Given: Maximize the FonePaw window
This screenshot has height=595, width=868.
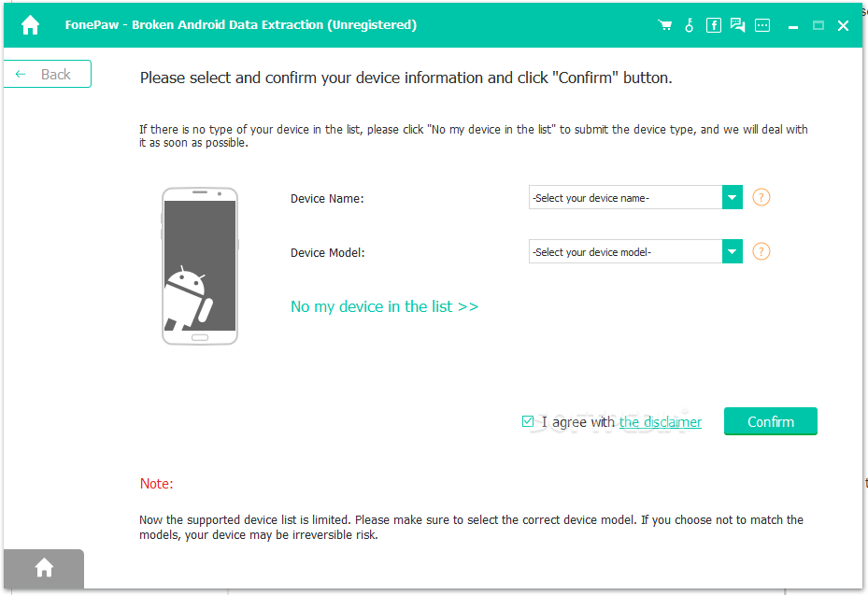Looking at the screenshot, I should click(x=818, y=25).
